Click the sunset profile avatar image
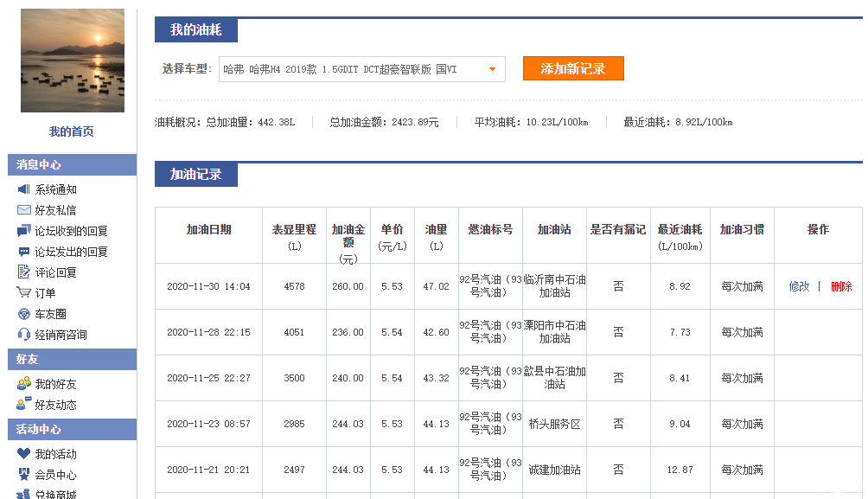This screenshot has width=868, height=499. (73, 61)
